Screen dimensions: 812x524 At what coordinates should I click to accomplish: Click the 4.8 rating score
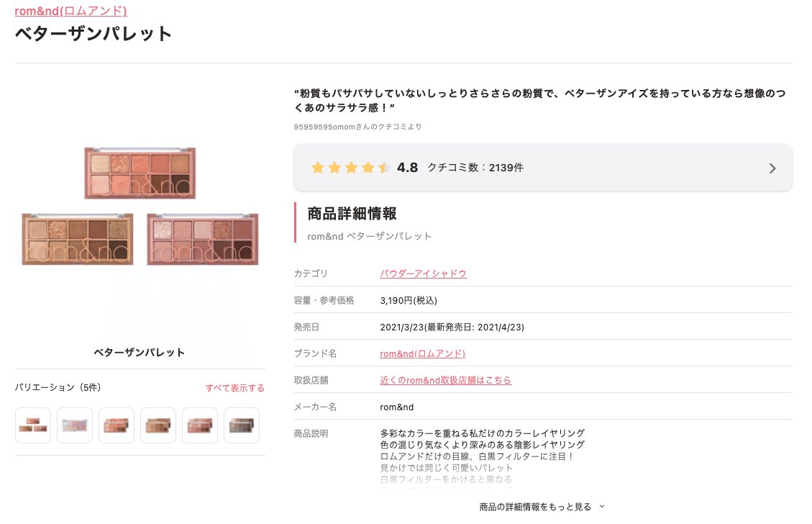[x=408, y=168]
